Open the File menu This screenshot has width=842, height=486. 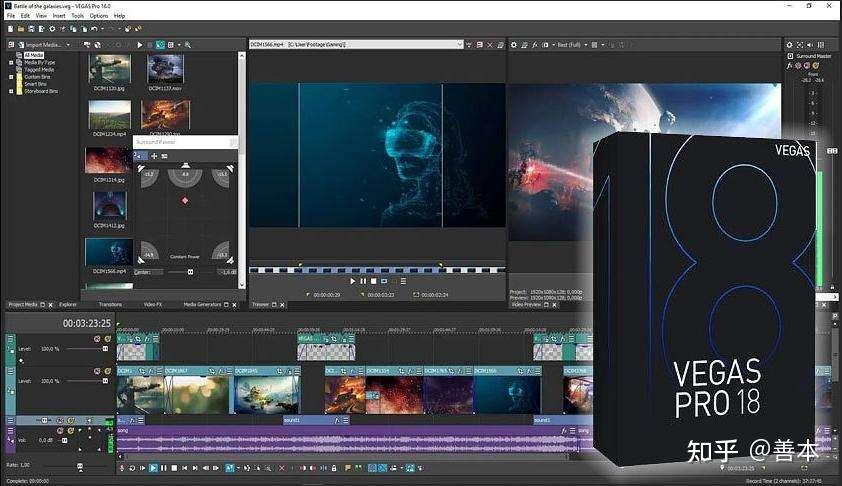11,16
